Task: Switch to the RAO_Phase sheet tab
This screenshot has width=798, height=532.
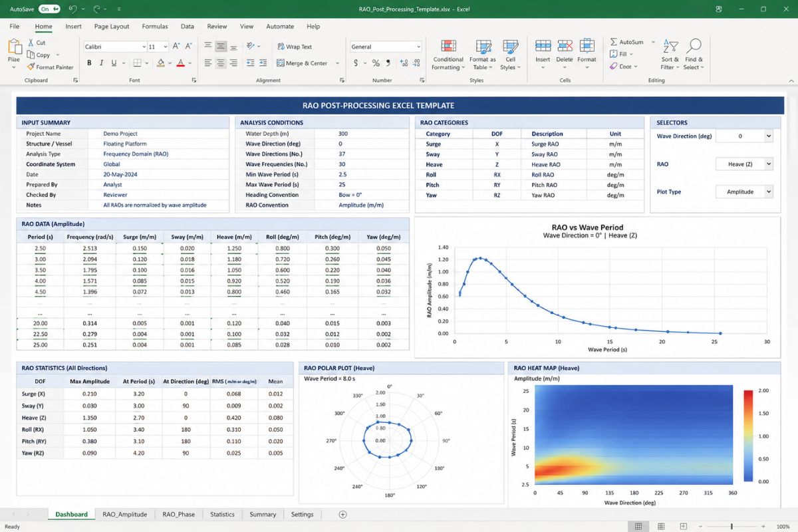Action: click(178, 514)
